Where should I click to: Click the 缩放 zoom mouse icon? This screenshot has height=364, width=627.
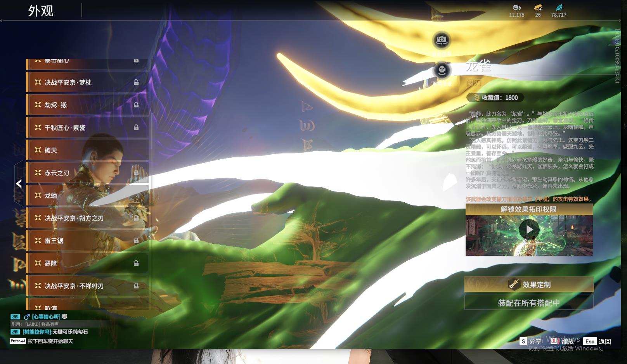555,341
